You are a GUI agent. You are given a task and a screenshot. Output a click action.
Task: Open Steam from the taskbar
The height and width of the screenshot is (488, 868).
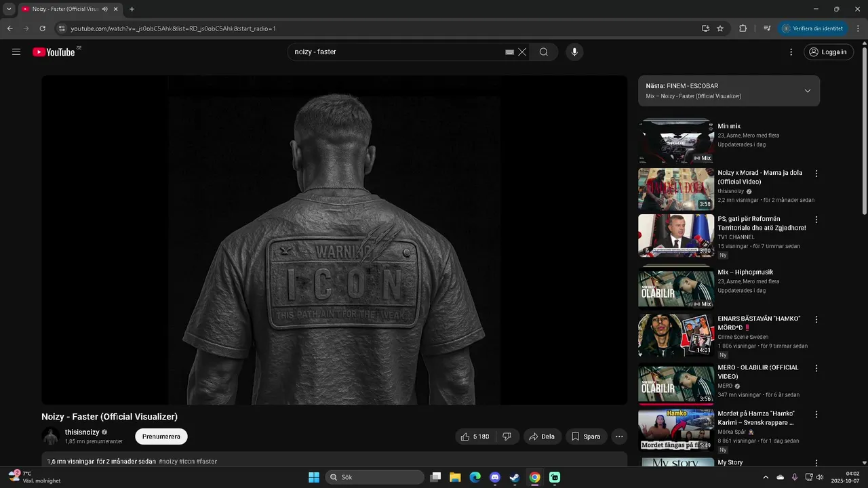point(515,477)
